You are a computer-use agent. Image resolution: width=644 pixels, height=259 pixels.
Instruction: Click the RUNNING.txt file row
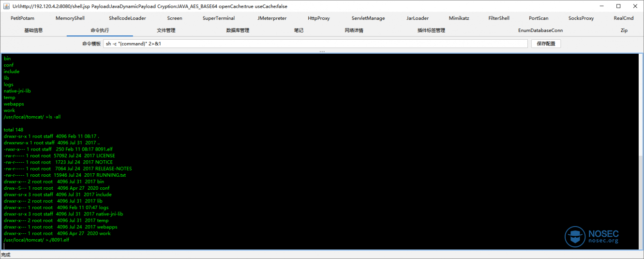click(65, 175)
